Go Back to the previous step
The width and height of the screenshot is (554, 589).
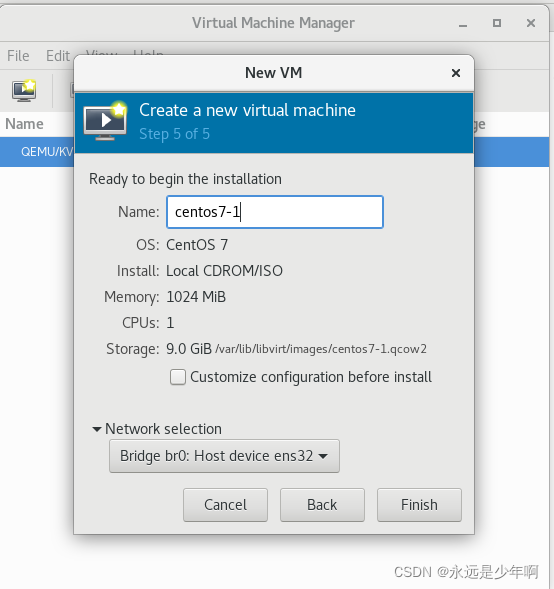coord(322,505)
